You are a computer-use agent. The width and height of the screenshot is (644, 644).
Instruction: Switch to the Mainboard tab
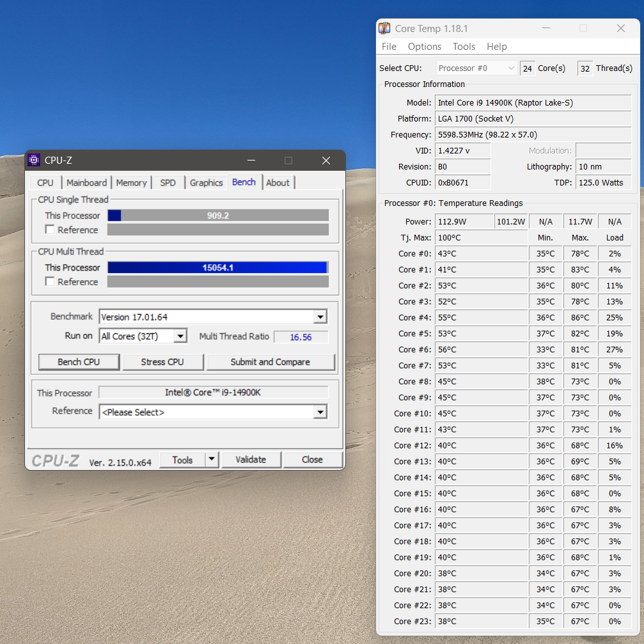pyautogui.click(x=87, y=183)
